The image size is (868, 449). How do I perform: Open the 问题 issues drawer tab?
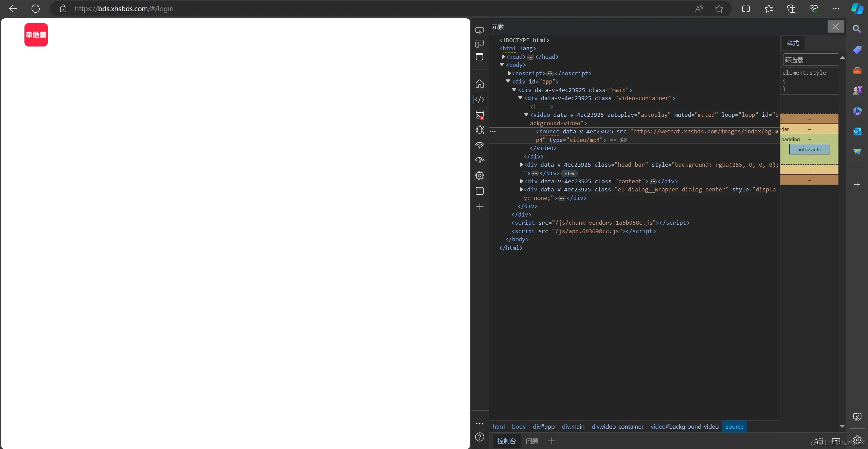(532, 441)
